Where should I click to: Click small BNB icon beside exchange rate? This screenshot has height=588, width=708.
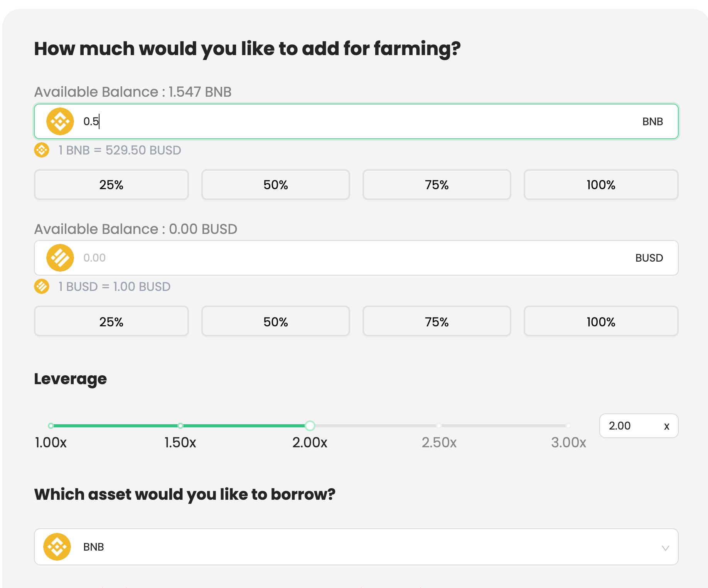42,150
